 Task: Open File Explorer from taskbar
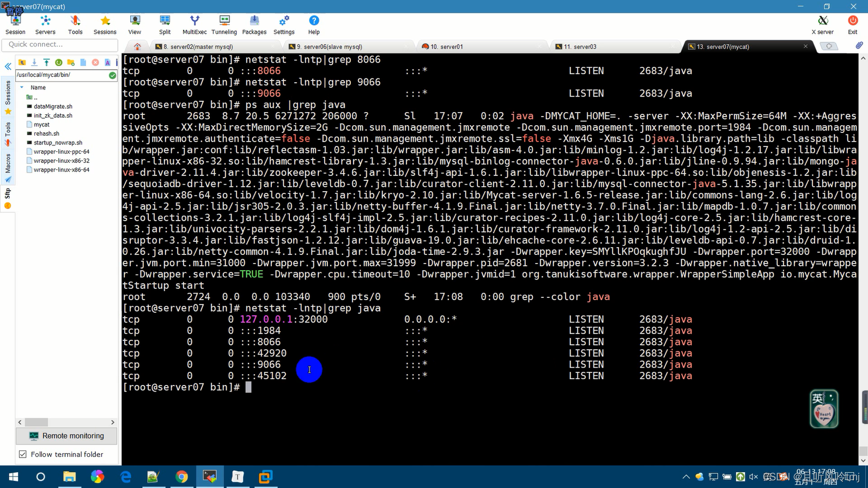pos(69,477)
